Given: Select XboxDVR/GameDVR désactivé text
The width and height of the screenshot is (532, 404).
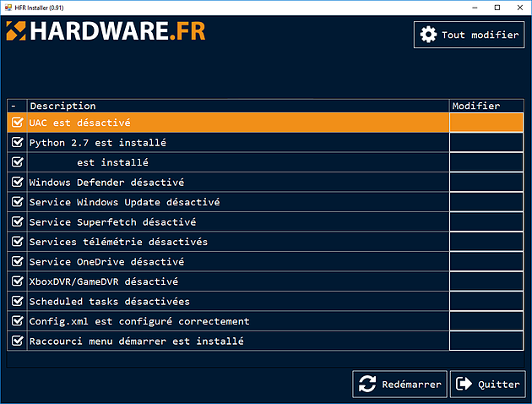Looking at the screenshot, I should [104, 281].
